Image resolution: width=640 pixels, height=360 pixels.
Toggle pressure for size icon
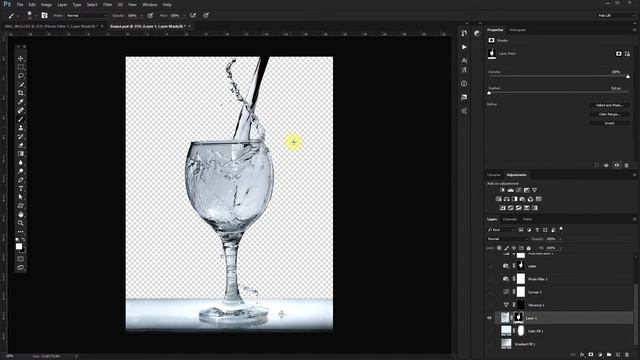point(206,16)
